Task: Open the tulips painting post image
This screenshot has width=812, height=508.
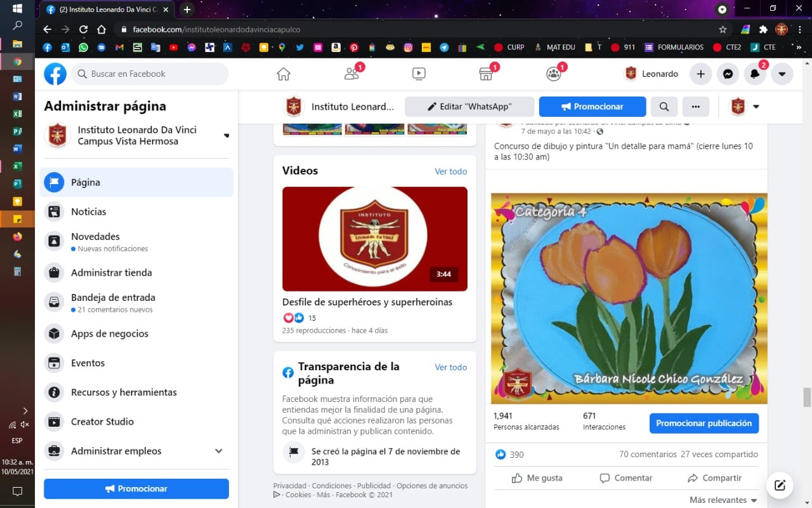Action: tap(629, 298)
